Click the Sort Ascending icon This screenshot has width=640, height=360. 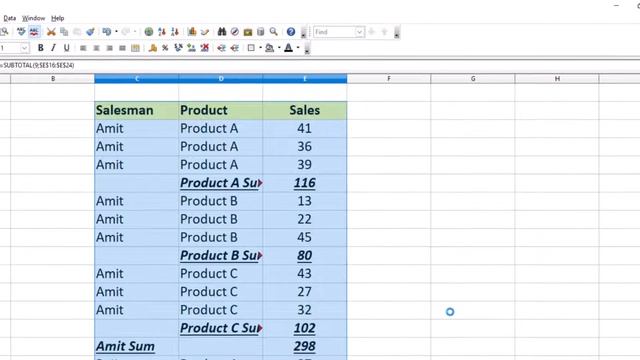162,31
